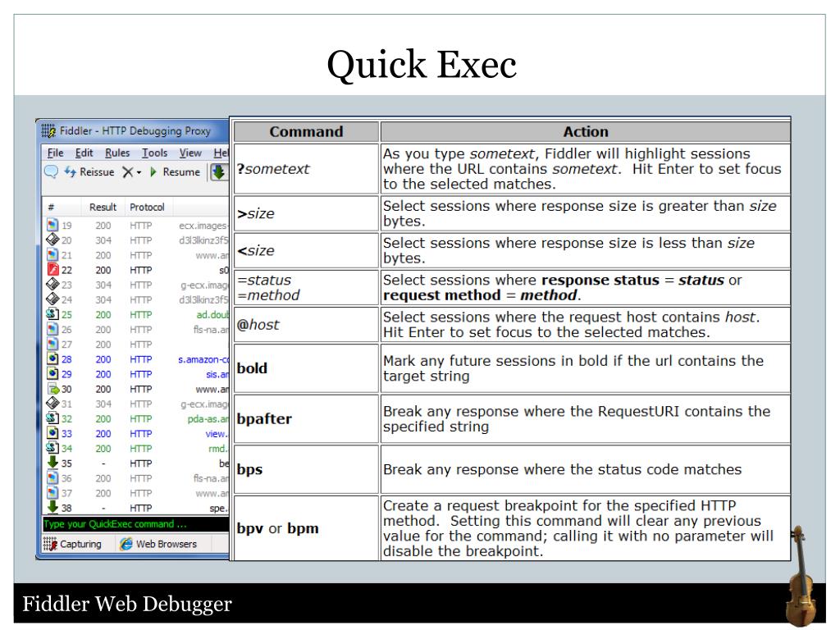Click the host 'spe.' in session 38

tap(219, 508)
